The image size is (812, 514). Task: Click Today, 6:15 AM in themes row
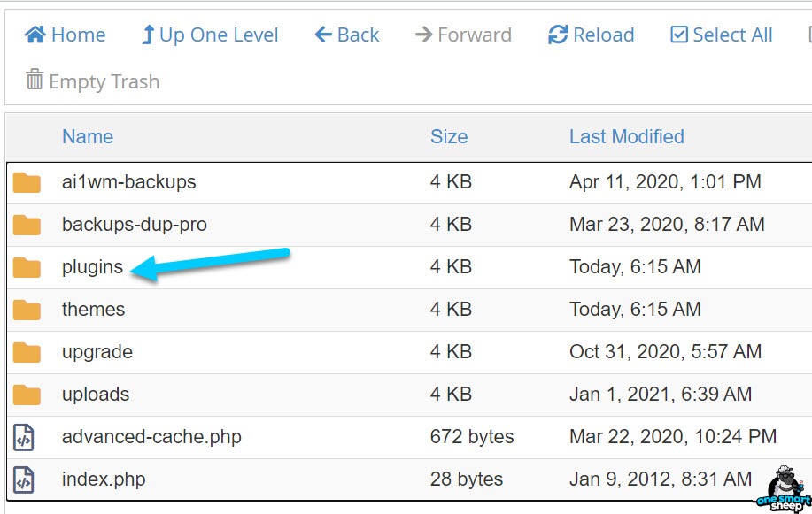click(636, 310)
